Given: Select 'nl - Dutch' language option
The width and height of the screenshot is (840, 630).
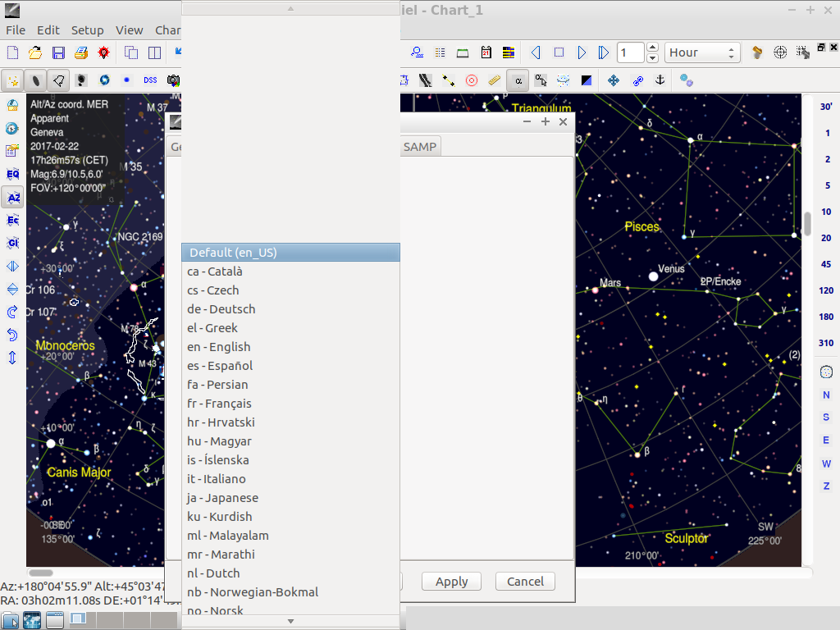Looking at the screenshot, I should 291,573.
